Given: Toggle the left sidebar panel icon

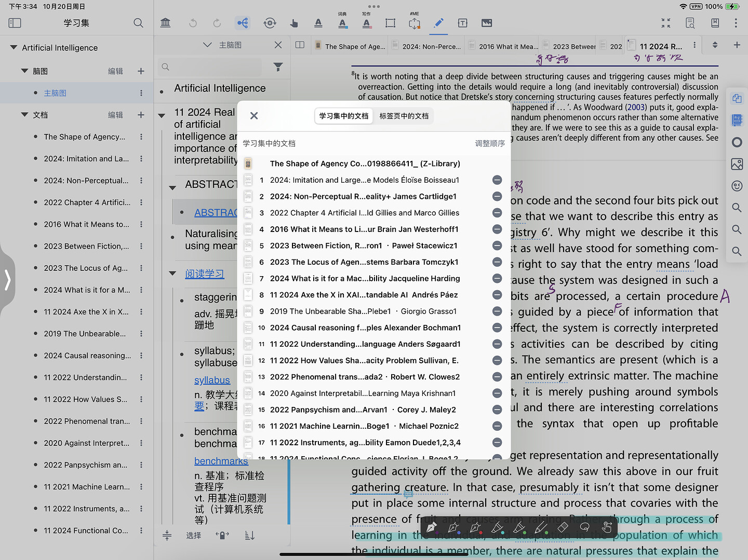Looking at the screenshot, I should click(x=15, y=23).
